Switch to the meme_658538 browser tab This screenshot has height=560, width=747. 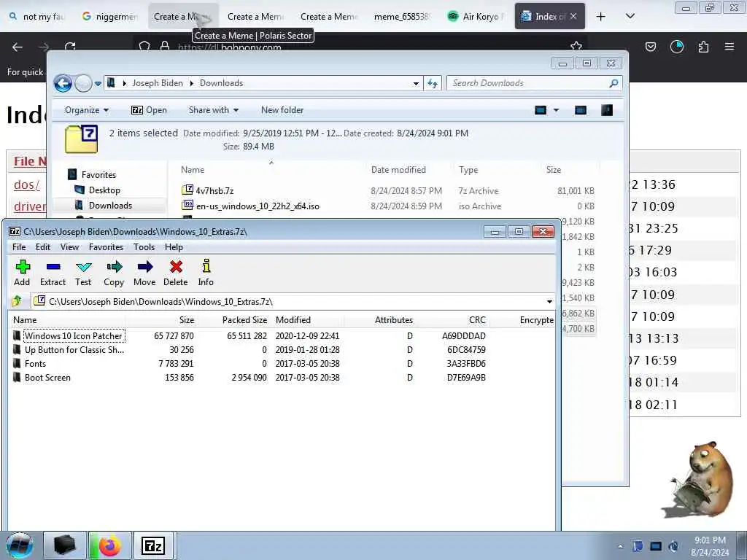point(402,16)
